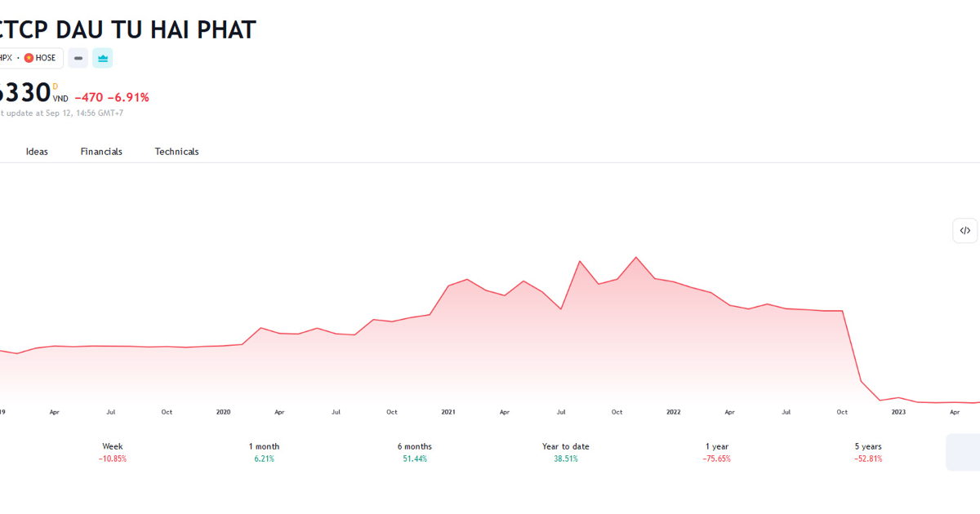The height and width of the screenshot is (514, 980).
Task: Go to the Technicals tab
Action: (176, 152)
